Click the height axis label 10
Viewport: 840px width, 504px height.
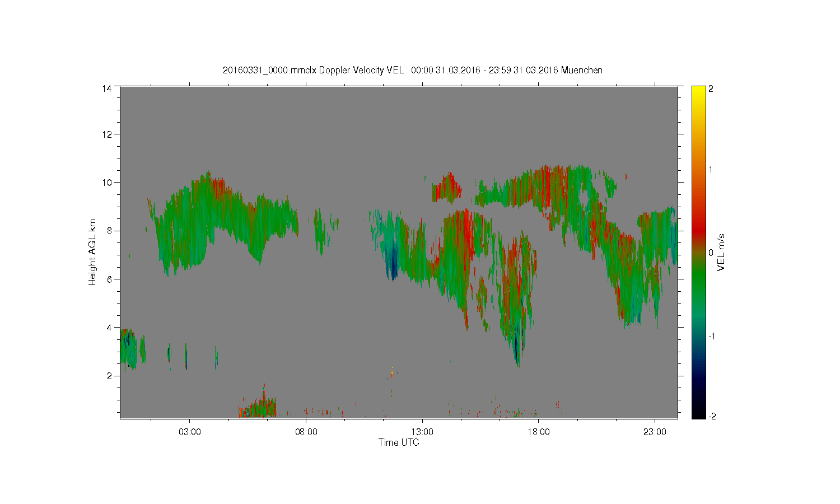pyautogui.click(x=106, y=183)
